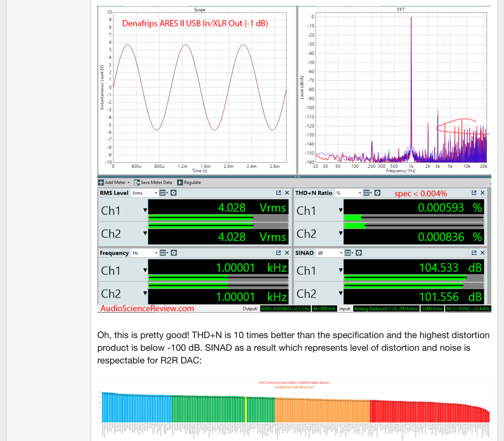
Task: Pop out the SINAD meter
Action: (x=474, y=253)
